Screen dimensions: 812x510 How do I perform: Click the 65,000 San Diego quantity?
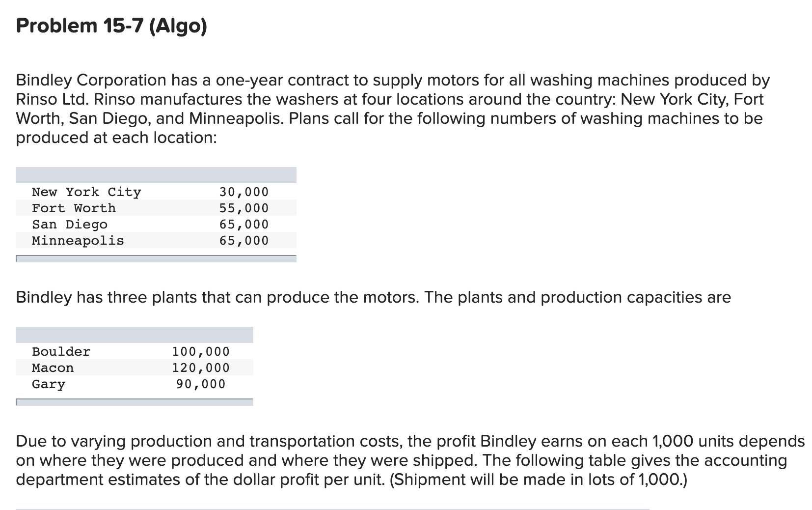[244, 225]
